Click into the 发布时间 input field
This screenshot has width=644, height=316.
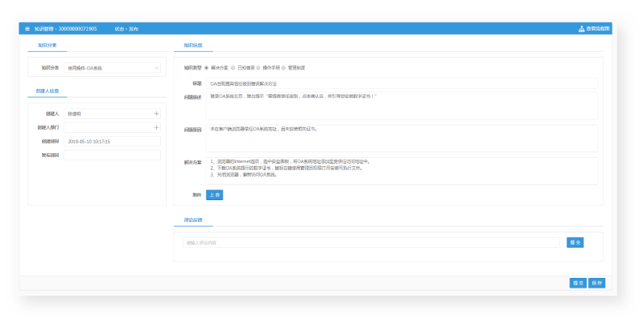coord(112,155)
